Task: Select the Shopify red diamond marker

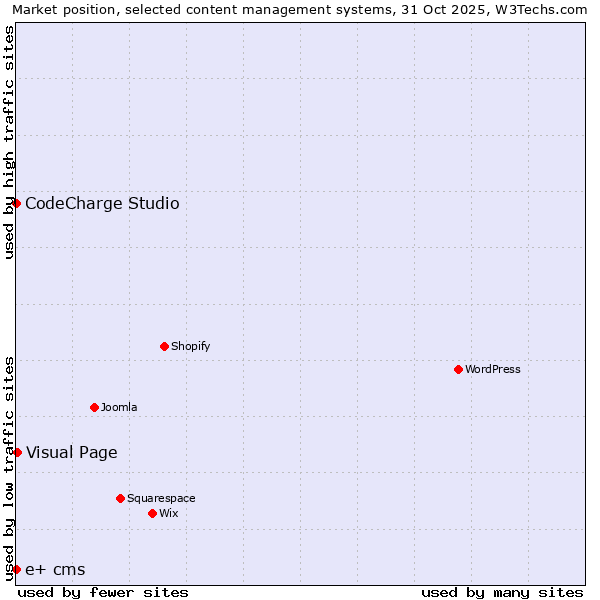Action: (164, 346)
